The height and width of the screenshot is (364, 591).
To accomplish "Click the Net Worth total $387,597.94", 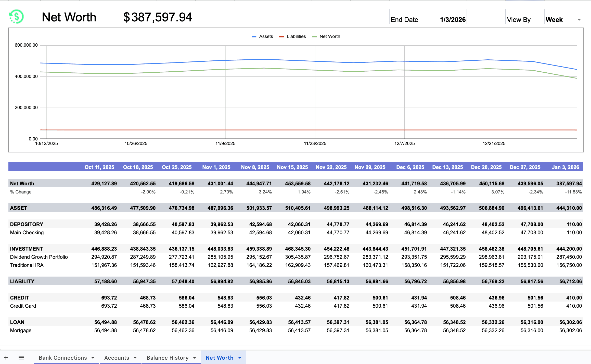I will coord(158,17).
